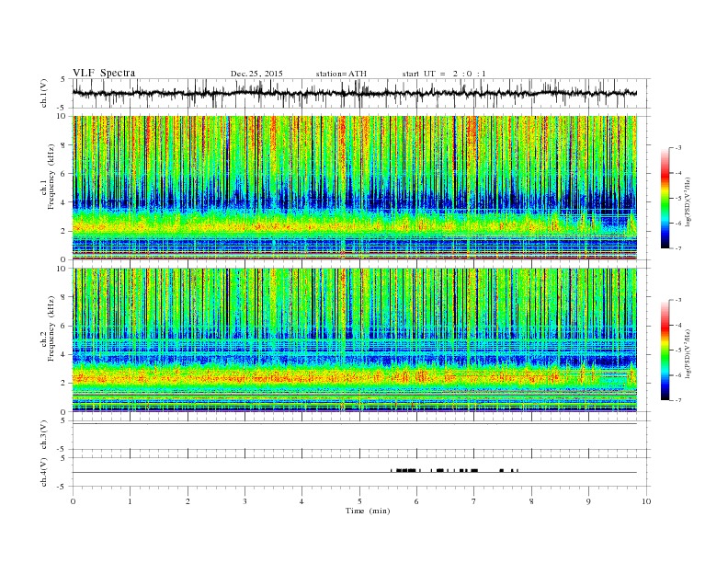Click inside the ch.2 spectrogram plot
Screen dimensions: 728x563
[355, 339]
